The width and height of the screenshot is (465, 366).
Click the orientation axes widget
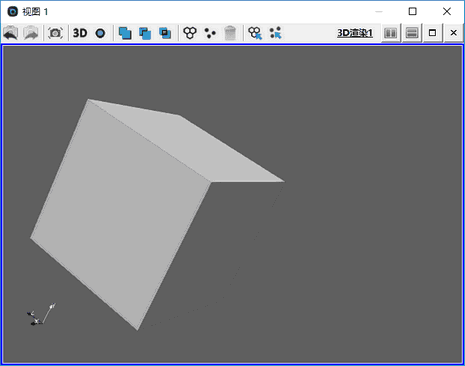[41, 314]
